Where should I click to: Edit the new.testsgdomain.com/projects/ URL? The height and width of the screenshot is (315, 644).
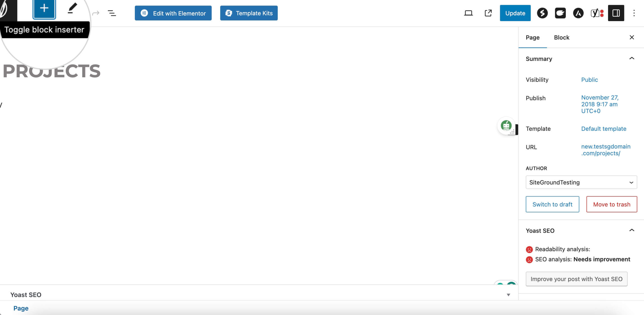pyautogui.click(x=606, y=150)
